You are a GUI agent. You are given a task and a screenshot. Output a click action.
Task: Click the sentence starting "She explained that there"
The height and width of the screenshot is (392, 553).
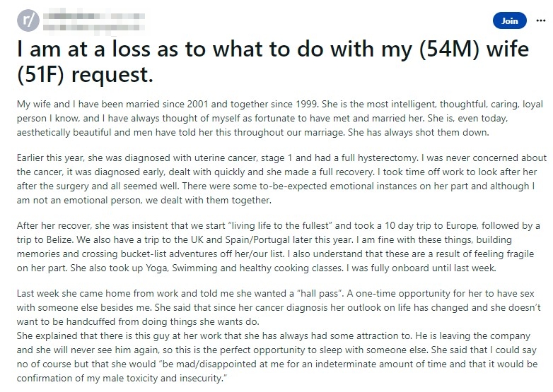(x=276, y=357)
